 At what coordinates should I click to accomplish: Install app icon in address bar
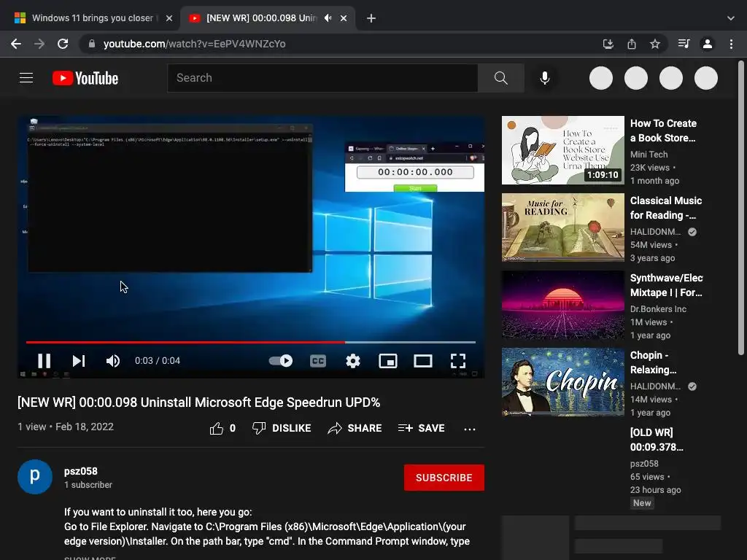[608, 44]
